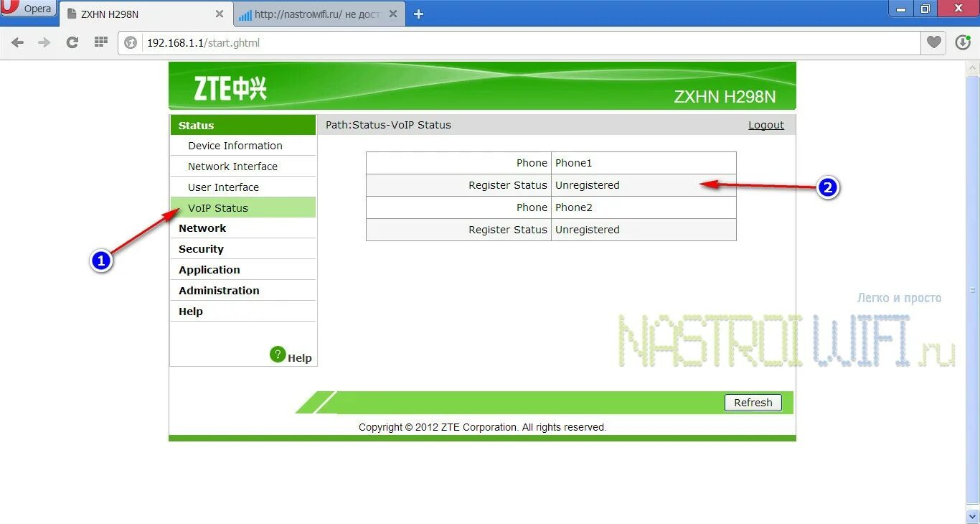Expand the Help section in sidebar
Viewport: 980px width, 524px height.
tap(191, 312)
